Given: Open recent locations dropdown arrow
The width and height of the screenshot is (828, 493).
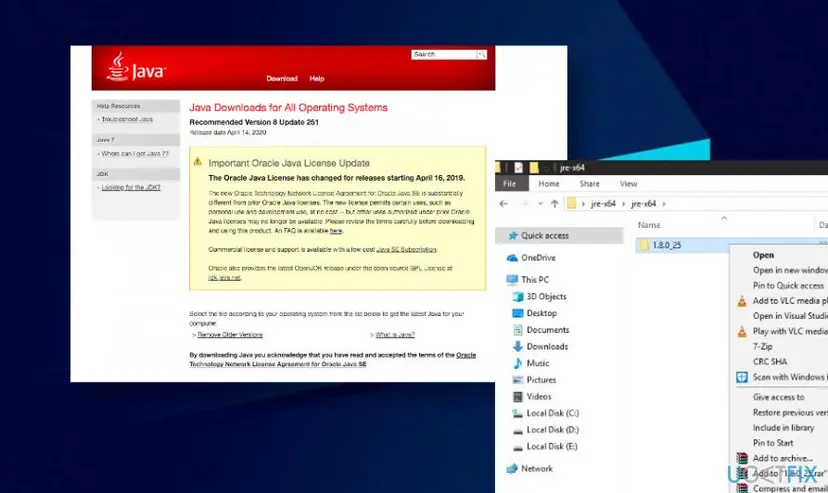Looking at the screenshot, I should coord(540,204).
